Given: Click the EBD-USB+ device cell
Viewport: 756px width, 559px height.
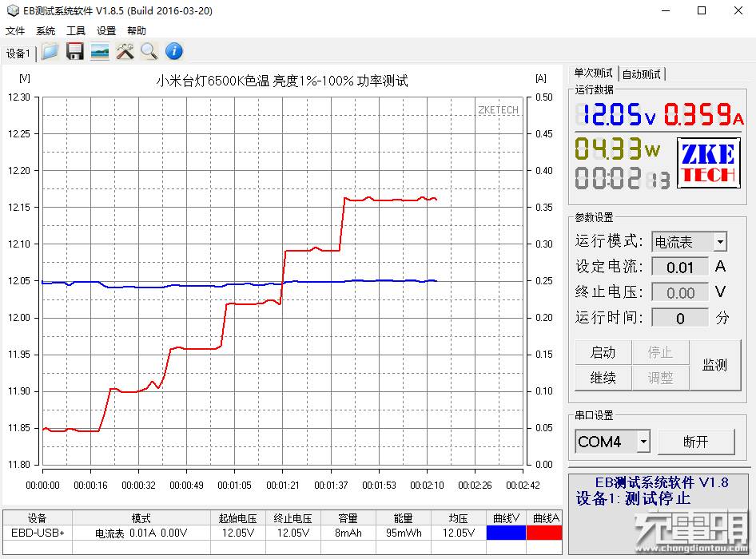Looking at the screenshot, I should click(x=38, y=533).
